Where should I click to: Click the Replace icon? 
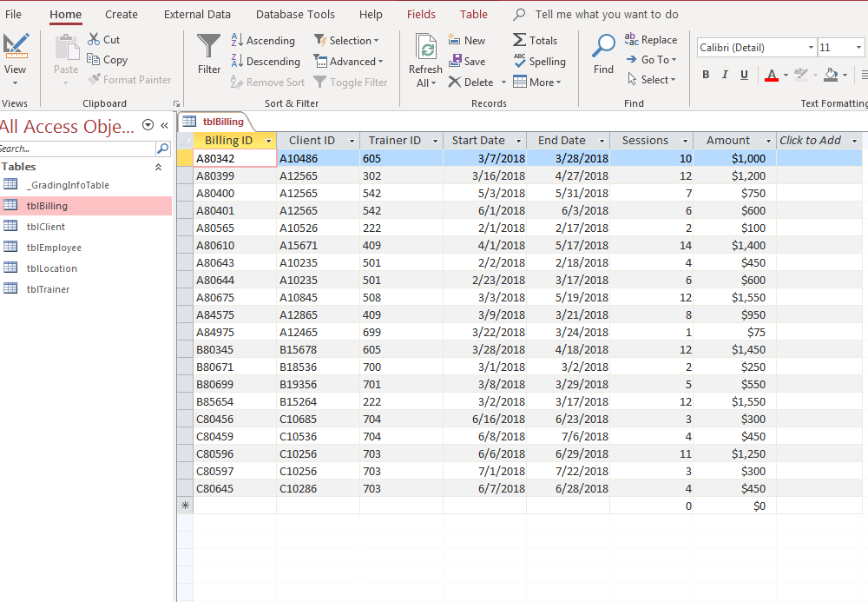click(x=651, y=39)
